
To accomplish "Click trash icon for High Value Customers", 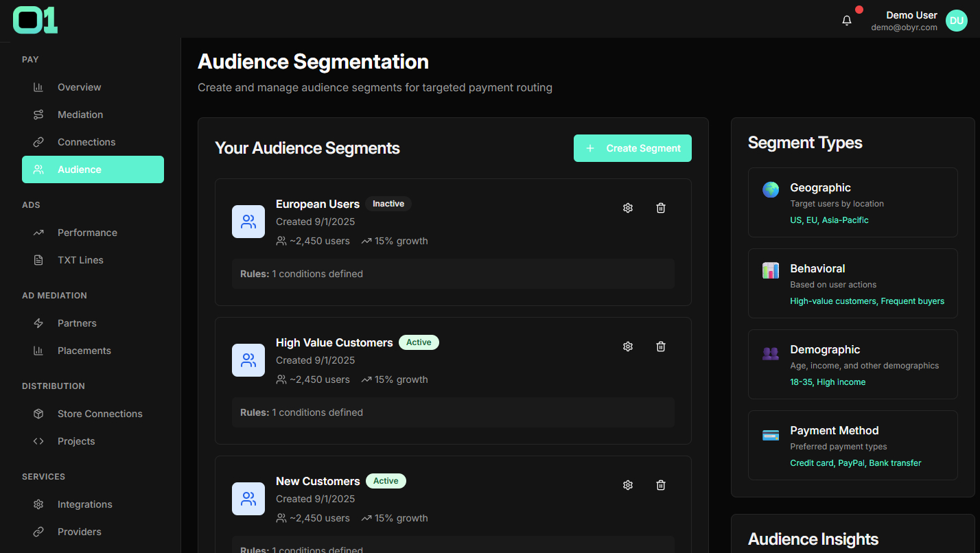I will point(661,346).
